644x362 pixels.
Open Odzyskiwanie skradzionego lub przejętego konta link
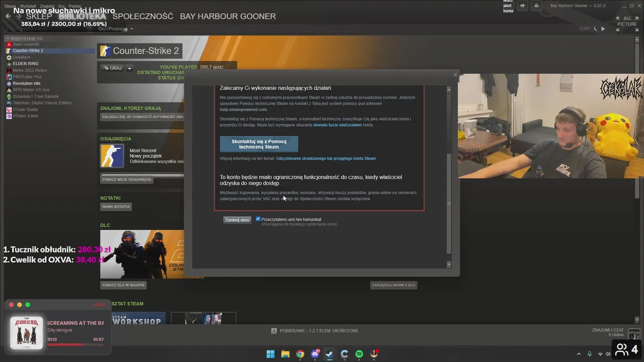point(326,158)
